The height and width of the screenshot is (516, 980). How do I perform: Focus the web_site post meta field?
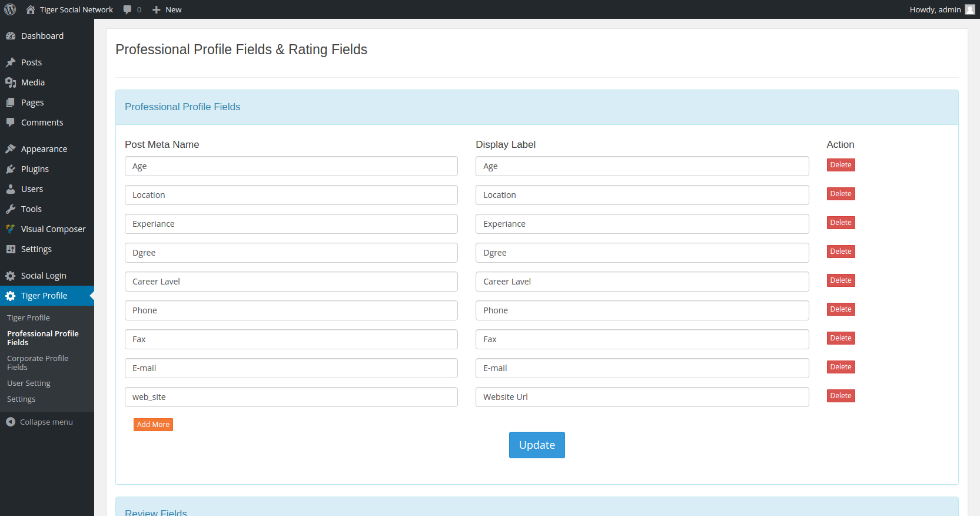(x=291, y=397)
